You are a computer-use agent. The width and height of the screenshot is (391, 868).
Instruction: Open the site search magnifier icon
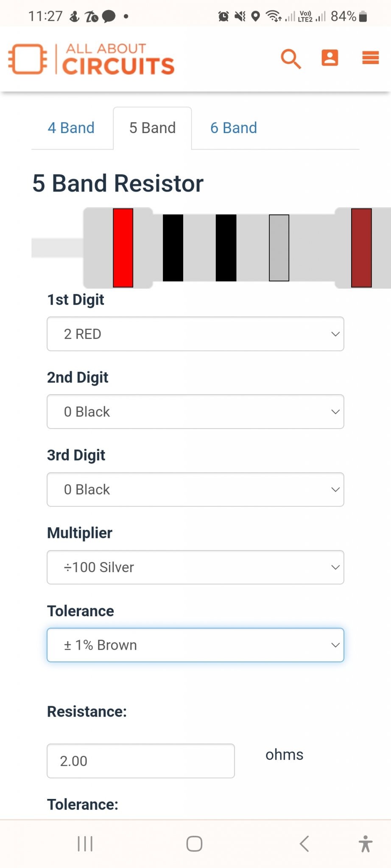coord(291,58)
